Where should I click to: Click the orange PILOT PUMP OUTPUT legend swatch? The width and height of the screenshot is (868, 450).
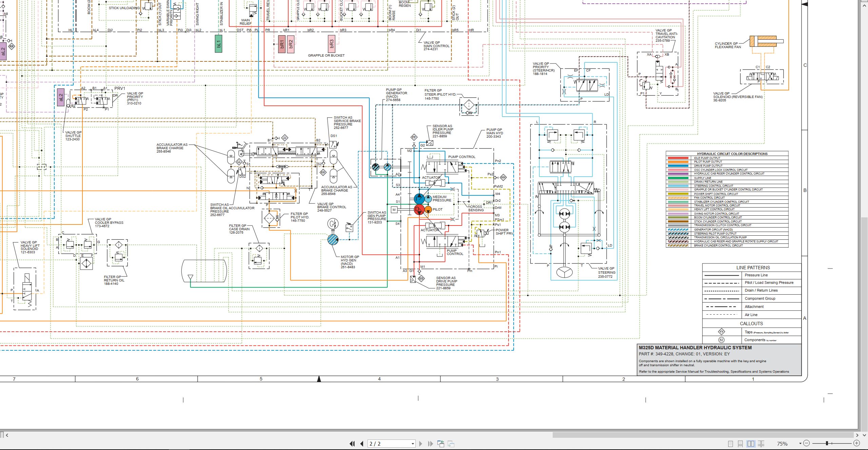[678, 162]
